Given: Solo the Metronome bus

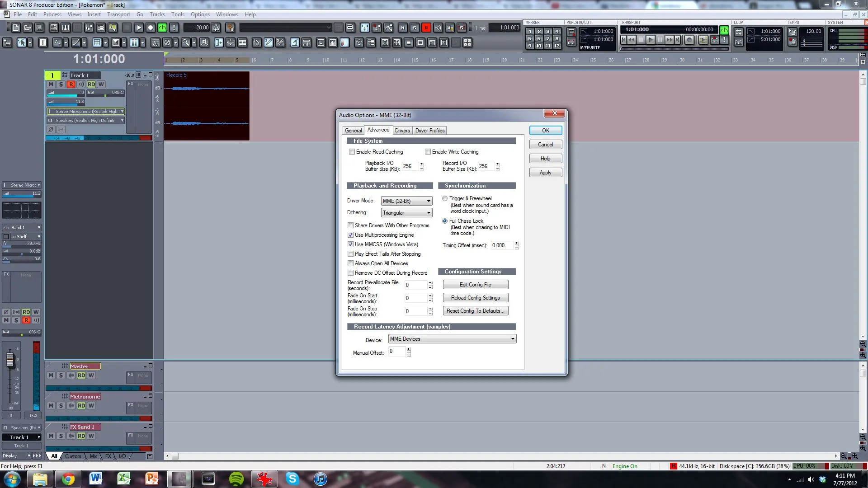Looking at the screenshot, I should click(x=61, y=406).
